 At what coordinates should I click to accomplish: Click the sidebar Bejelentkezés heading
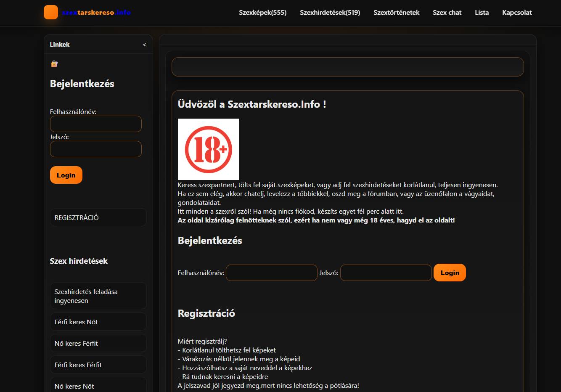click(82, 84)
